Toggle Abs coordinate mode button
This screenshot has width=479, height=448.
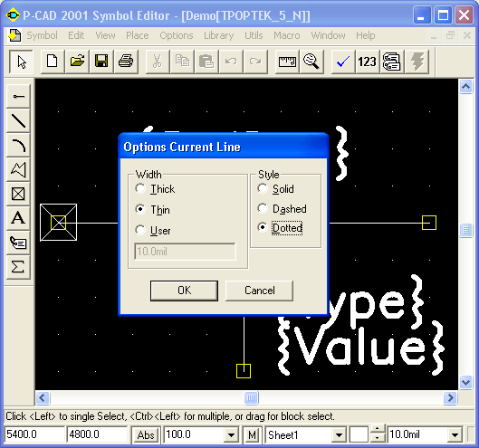146,434
